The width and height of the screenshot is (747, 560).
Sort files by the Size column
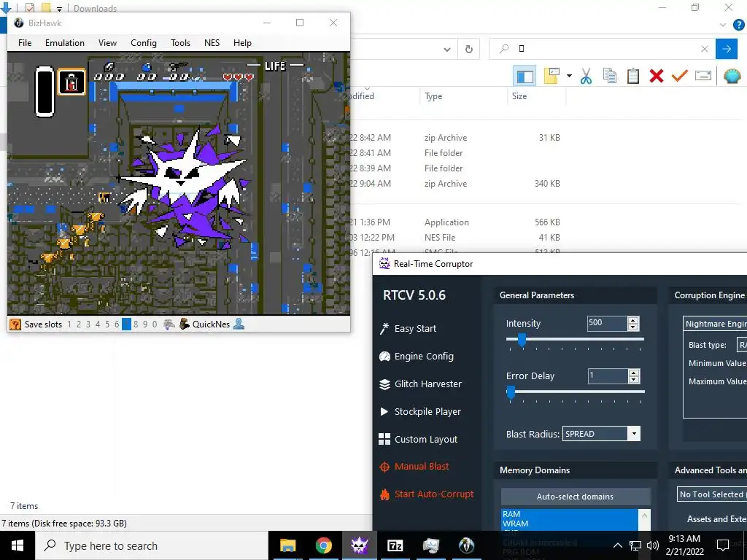point(519,96)
